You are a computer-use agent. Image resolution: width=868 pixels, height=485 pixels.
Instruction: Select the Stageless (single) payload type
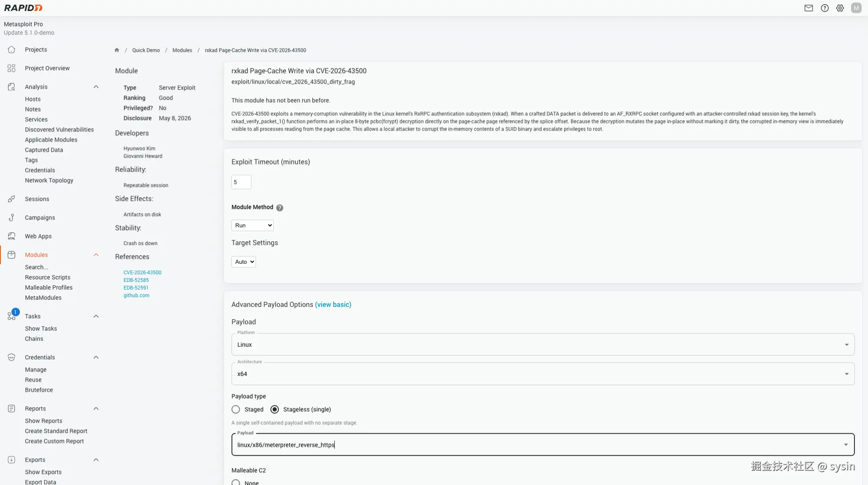point(275,410)
